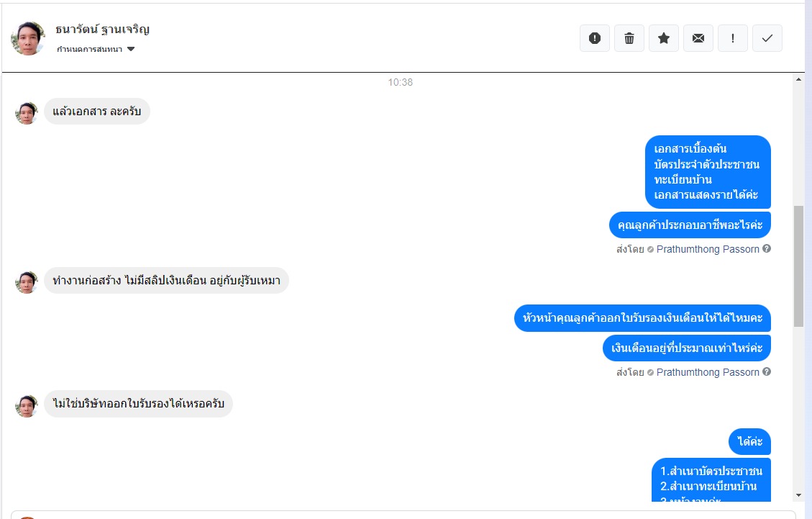
Task: Open the กำหนดการสนทนา label menu
Action: 90,49
